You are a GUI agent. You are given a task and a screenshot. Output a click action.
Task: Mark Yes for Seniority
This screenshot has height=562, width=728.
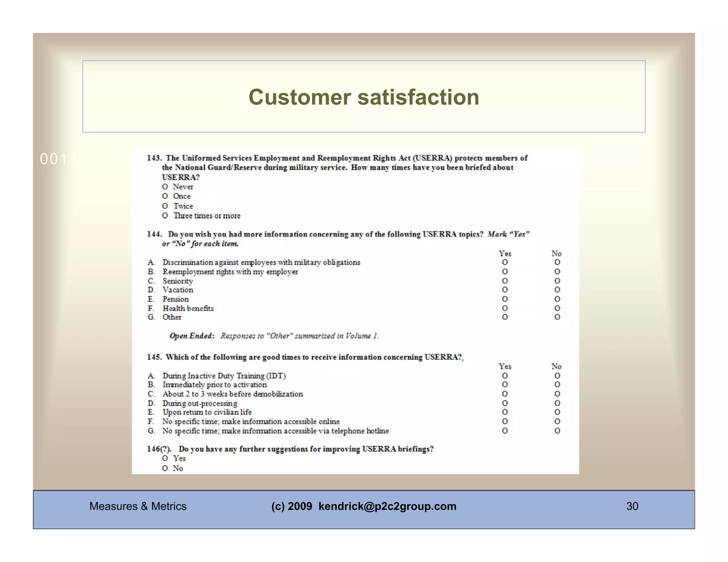tap(505, 281)
